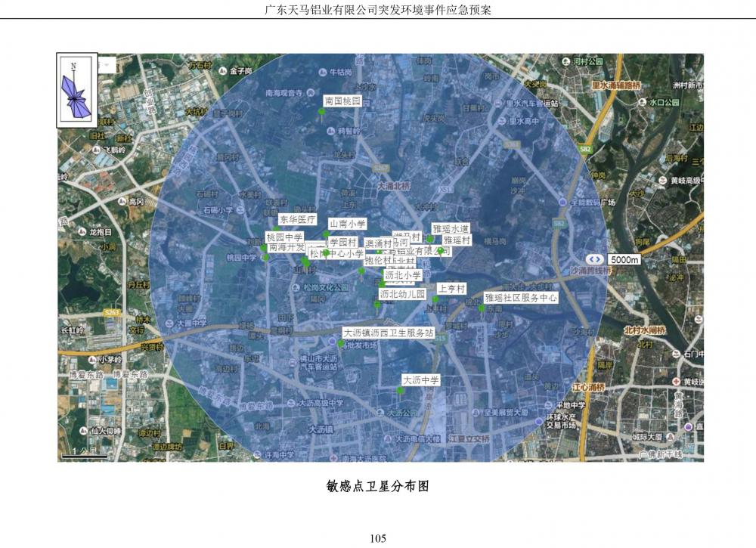Click the 敏感点卫星分布图 caption text
This screenshot has width=756, height=548.
tap(378, 487)
